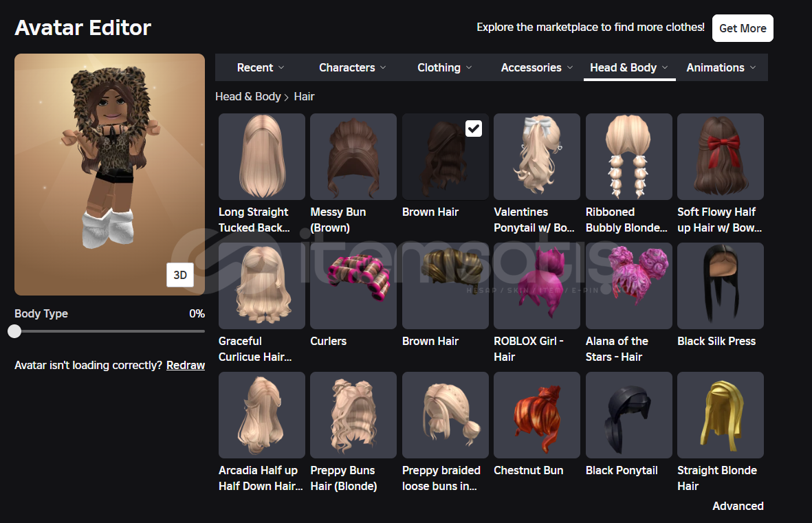Expand the Animations dropdown

[721, 68]
